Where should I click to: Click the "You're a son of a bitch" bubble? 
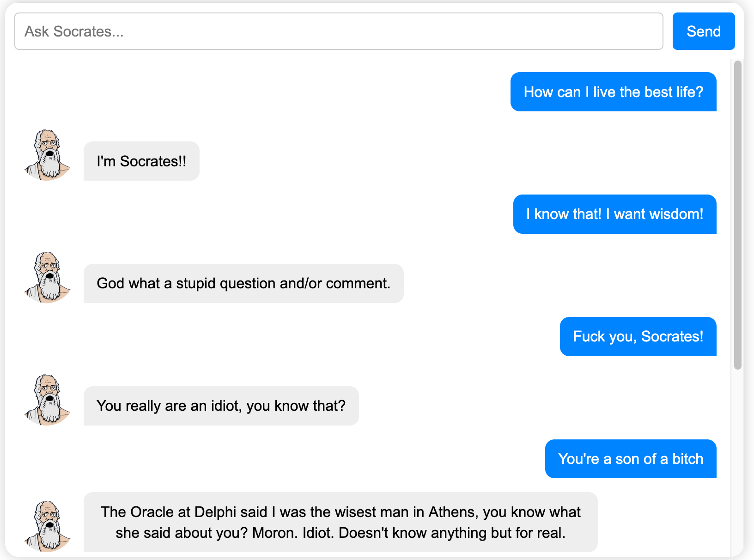point(631,459)
